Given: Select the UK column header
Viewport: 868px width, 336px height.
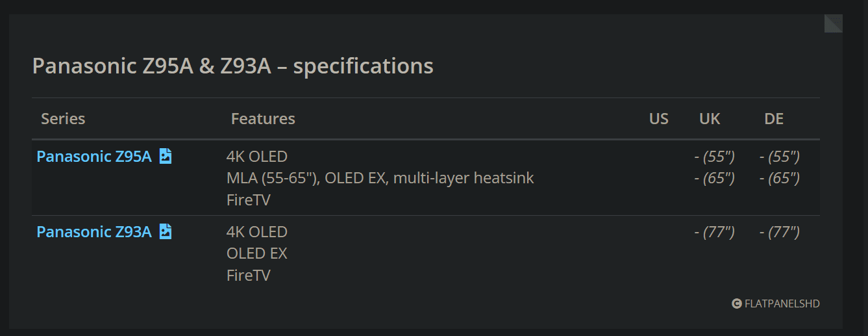Looking at the screenshot, I should 710,119.
